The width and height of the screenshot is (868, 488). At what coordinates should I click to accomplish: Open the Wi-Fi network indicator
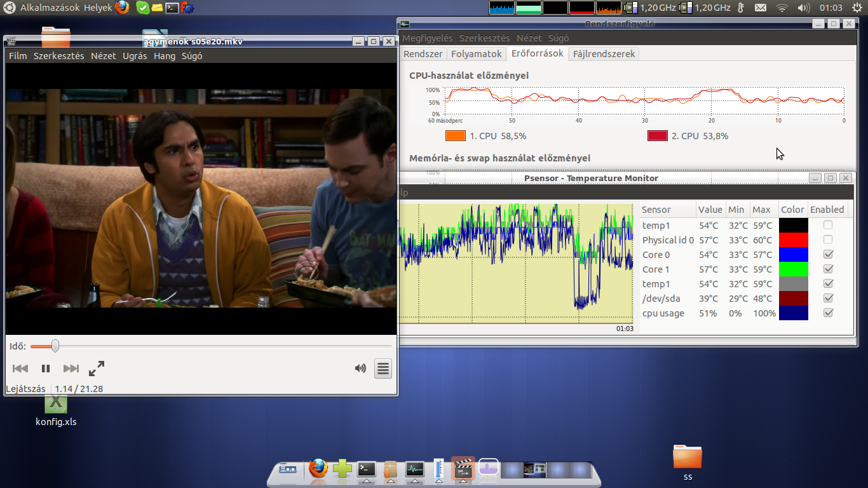click(782, 8)
